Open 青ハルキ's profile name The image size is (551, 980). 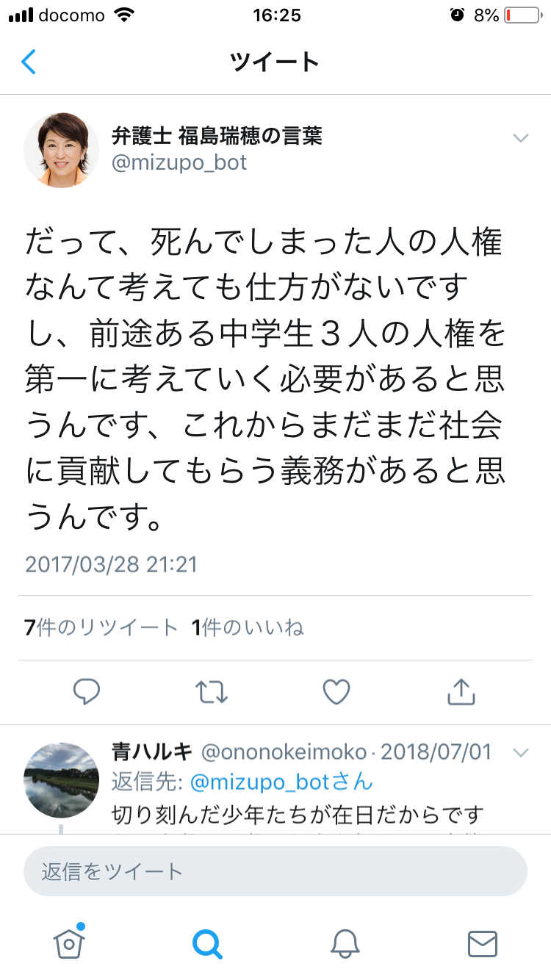pos(152,752)
